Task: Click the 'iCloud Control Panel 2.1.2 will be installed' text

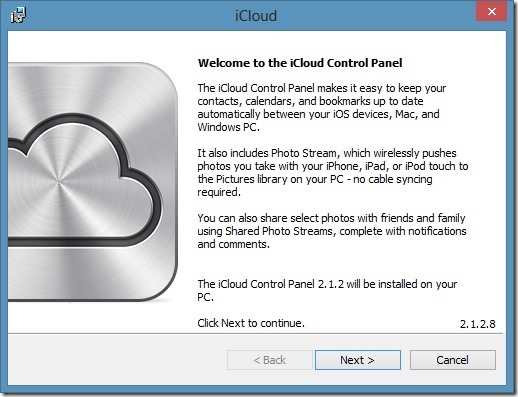Action: tap(327, 290)
